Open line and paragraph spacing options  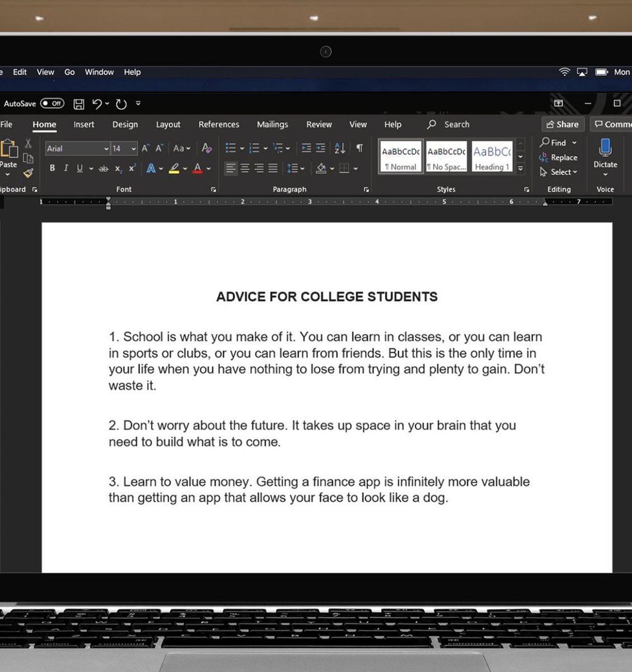pyautogui.click(x=295, y=168)
